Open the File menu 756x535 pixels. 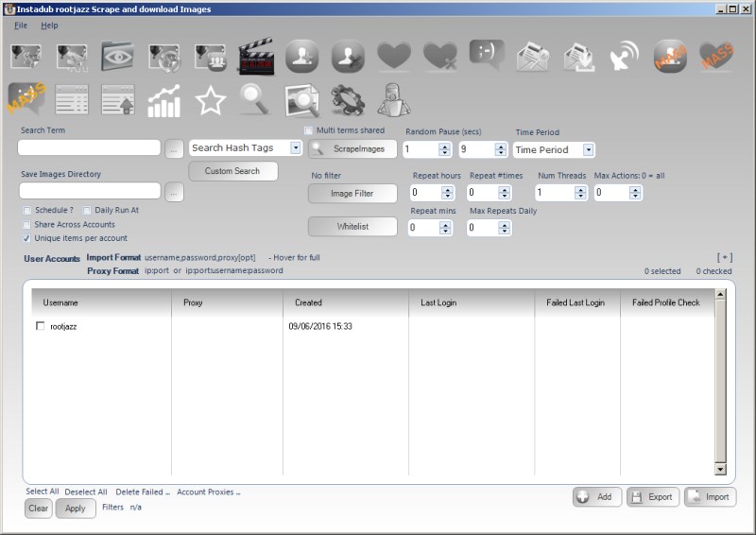[x=21, y=26]
